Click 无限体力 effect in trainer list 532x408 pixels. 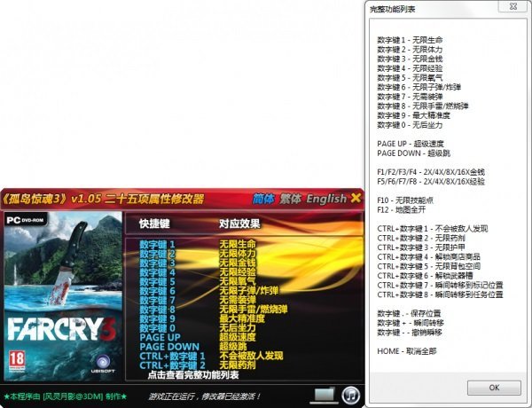[237, 254]
